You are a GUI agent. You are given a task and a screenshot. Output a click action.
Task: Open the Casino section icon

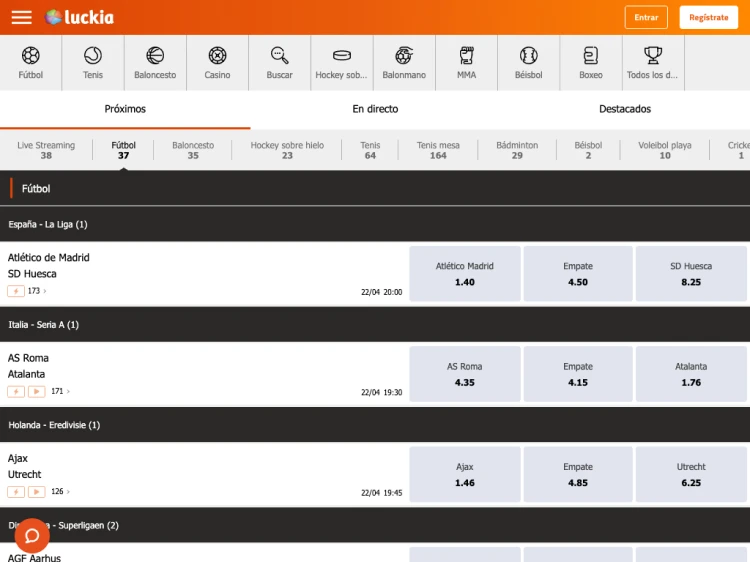pos(217,62)
